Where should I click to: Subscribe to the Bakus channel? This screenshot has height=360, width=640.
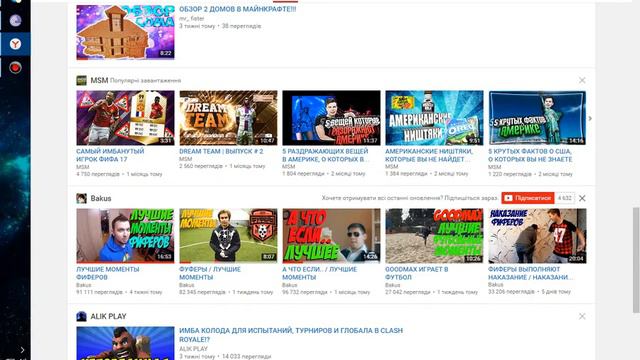tap(528, 198)
